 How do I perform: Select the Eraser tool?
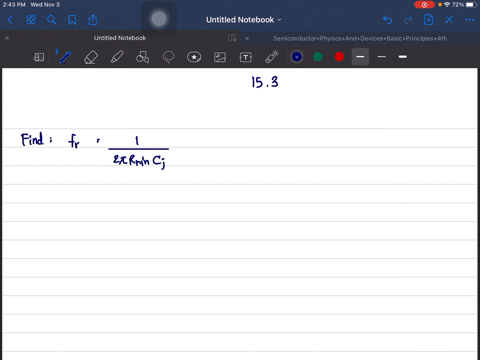(x=91, y=57)
